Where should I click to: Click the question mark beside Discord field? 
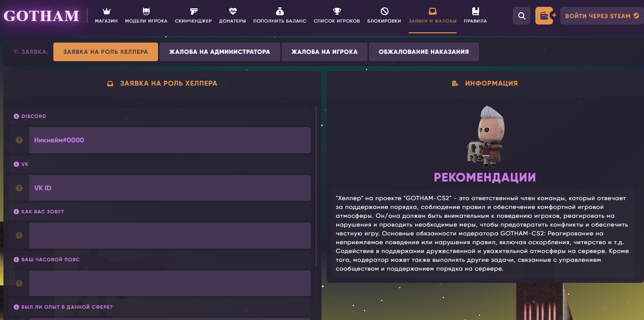click(19, 140)
